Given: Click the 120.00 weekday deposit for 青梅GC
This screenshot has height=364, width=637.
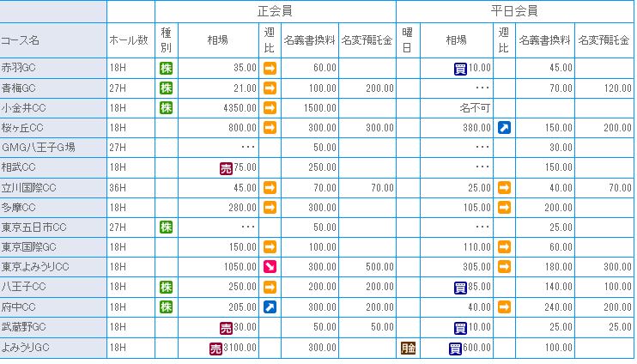Looking at the screenshot, I should point(618,88).
